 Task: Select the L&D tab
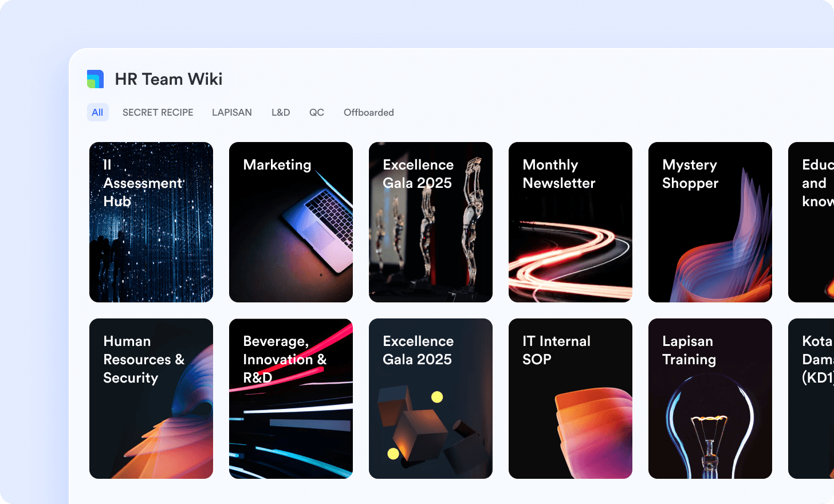point(281,112)
